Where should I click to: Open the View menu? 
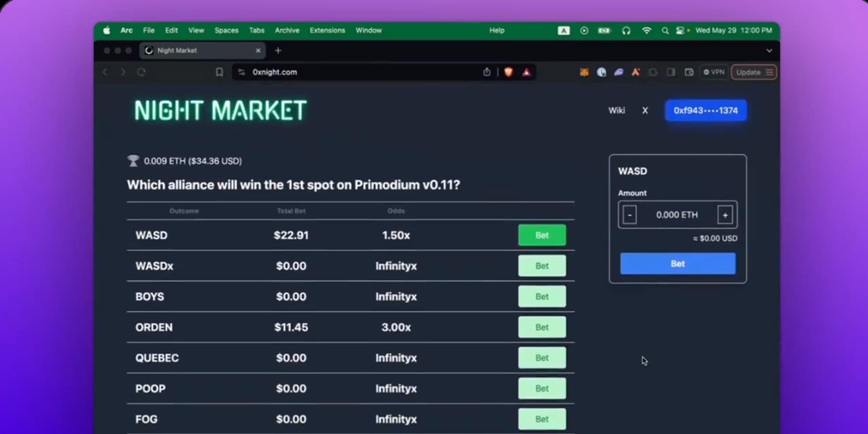tap(196, 30)
